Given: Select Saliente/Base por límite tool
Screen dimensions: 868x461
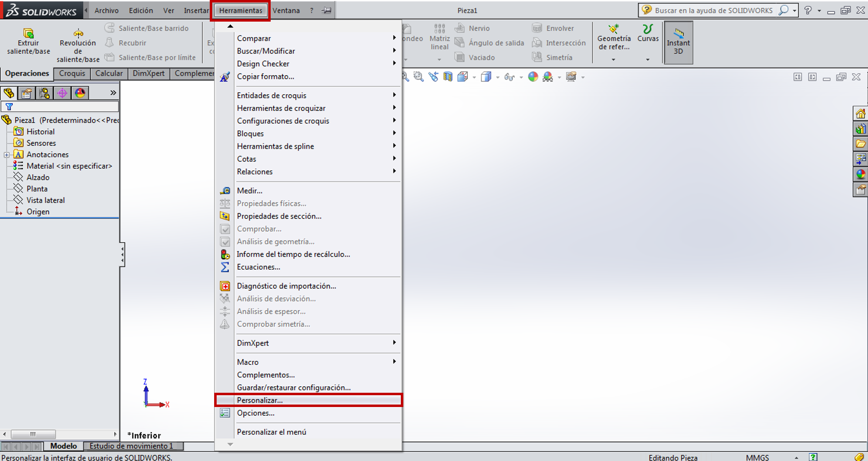Looking at the screenshot, I should point(150,57).
